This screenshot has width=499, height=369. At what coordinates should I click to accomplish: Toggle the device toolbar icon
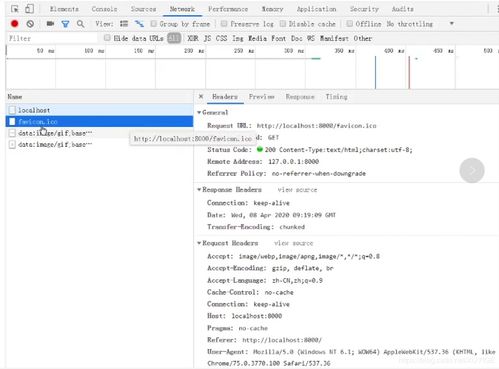tap(29, 9)
